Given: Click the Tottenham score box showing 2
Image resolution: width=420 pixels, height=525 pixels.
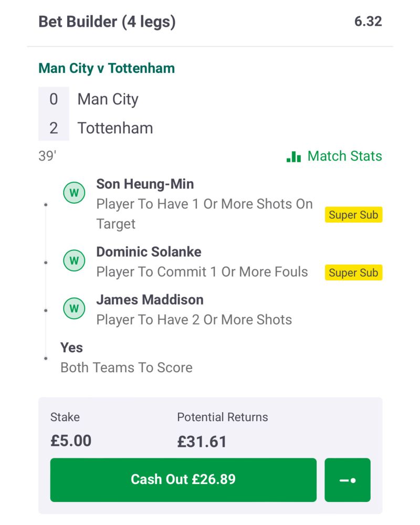Looking at the screenshot, I should point(54,128).
